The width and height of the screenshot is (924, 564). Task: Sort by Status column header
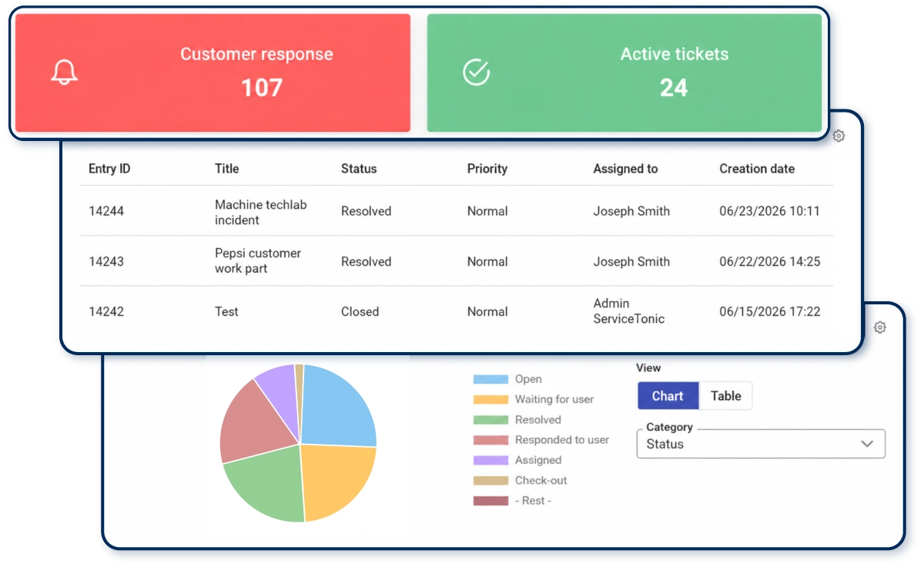tap(359, 169)
